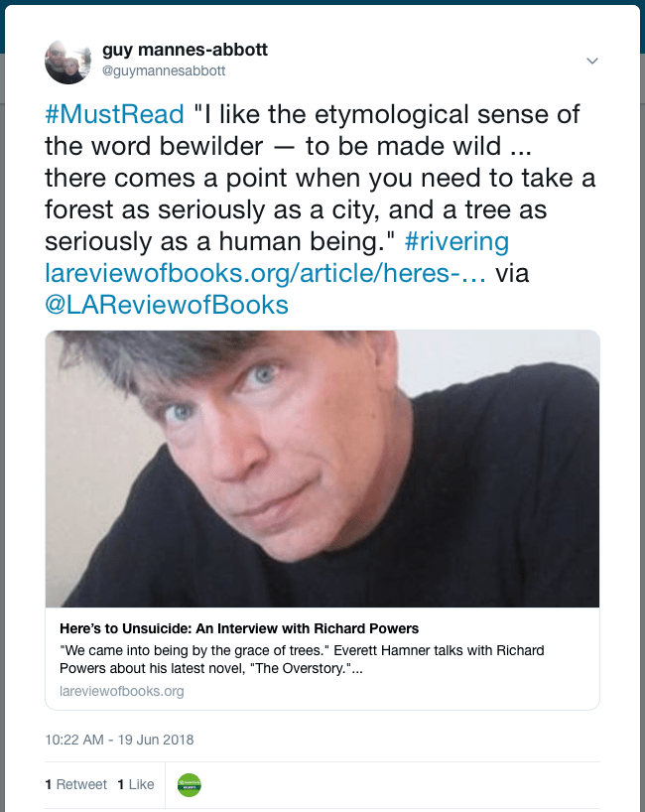This screenshot has width=645, height=812.
Task: Open the lareviewofbooks.org/article shortened link
Action: coord(265,272)
